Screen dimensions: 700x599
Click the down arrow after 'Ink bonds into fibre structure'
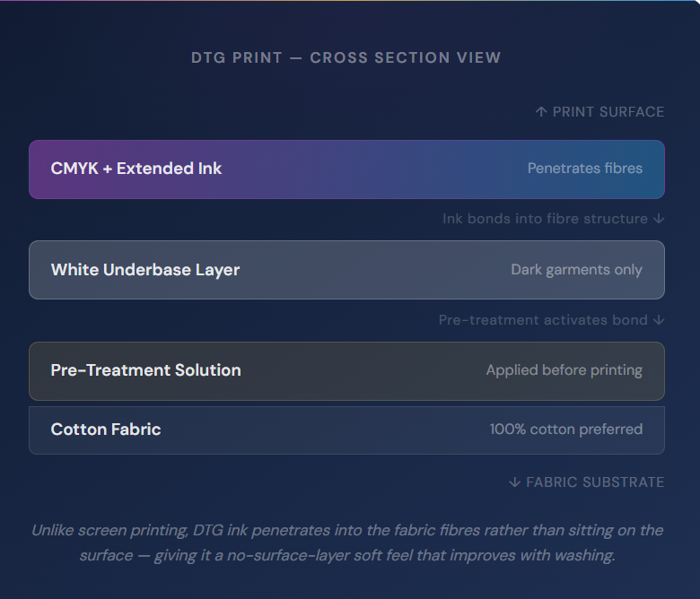[660, 219]
